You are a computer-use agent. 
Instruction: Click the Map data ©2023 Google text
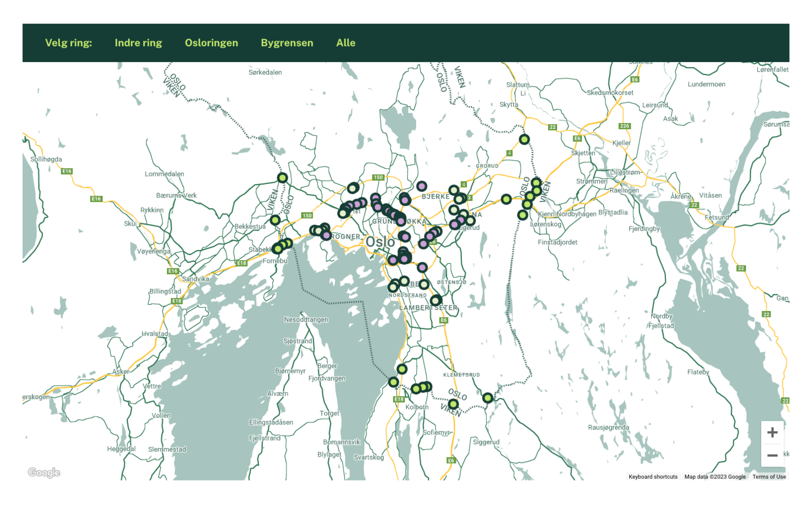point(715,477)
